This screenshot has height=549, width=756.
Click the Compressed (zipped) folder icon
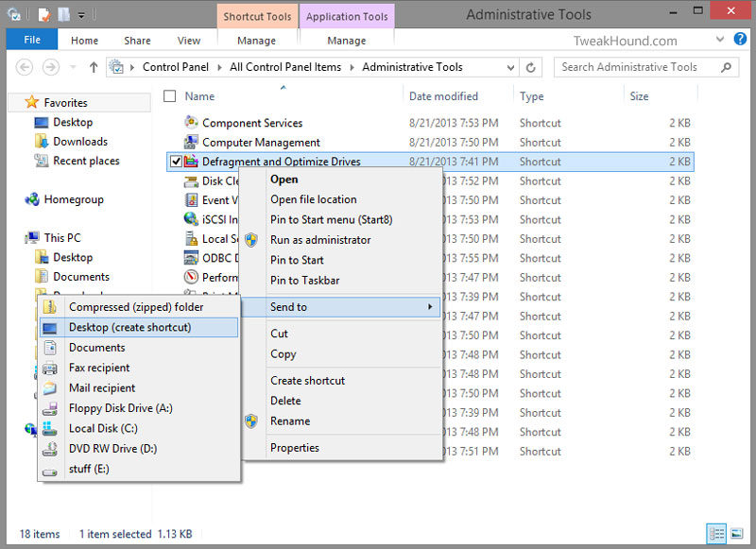pos(51,307)
